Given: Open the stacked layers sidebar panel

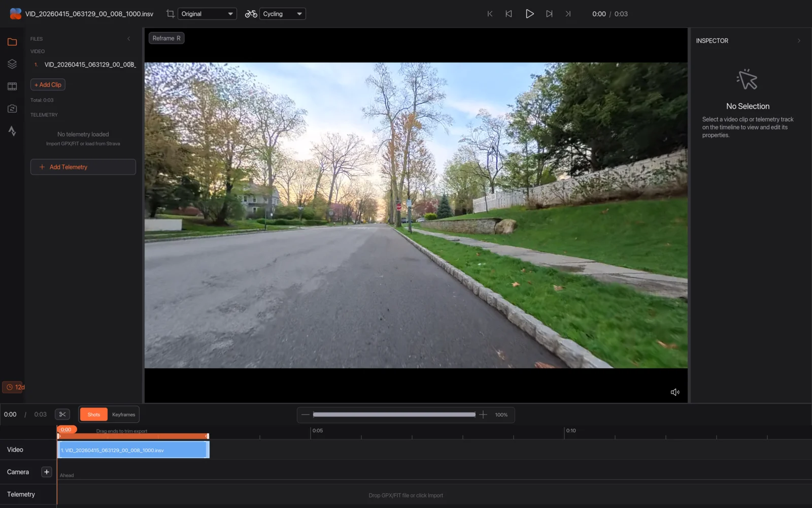Looking at the screenshot, I should point(12,64).
